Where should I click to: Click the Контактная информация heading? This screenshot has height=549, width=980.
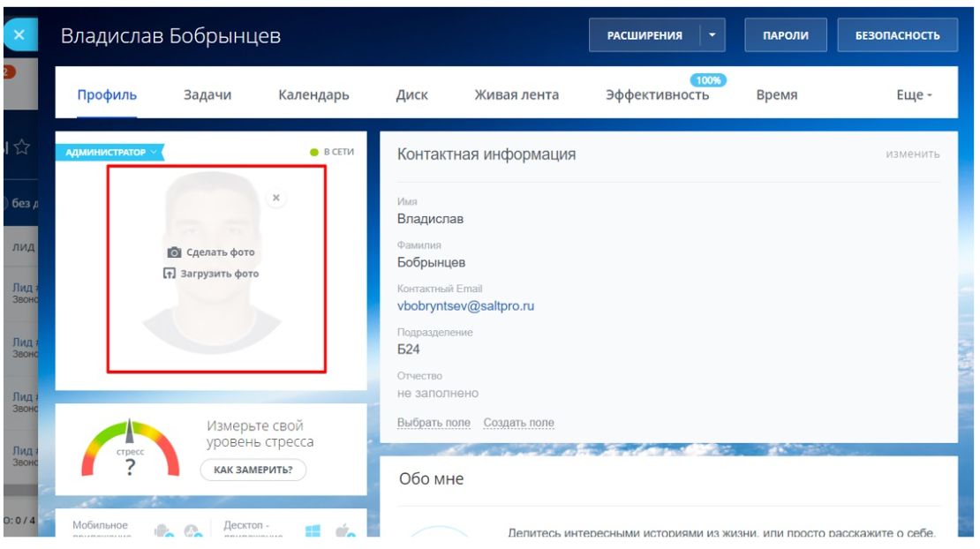pos(486,154)
